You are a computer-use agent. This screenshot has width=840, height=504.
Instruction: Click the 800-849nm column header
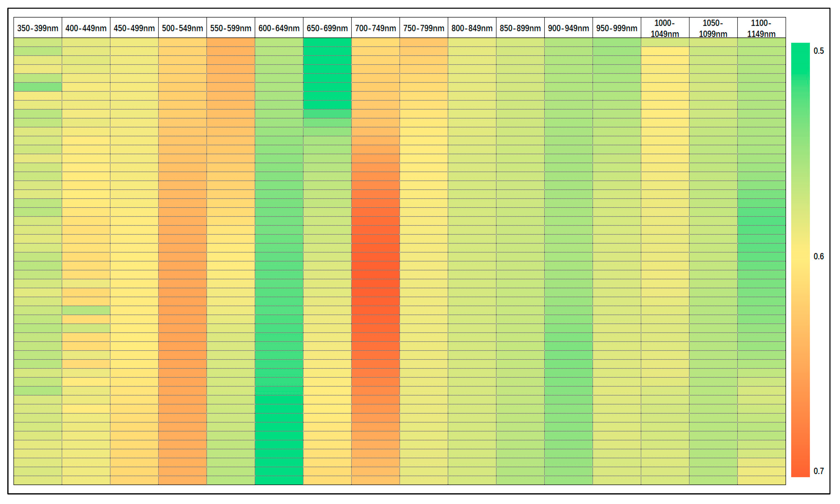(472, 28)
